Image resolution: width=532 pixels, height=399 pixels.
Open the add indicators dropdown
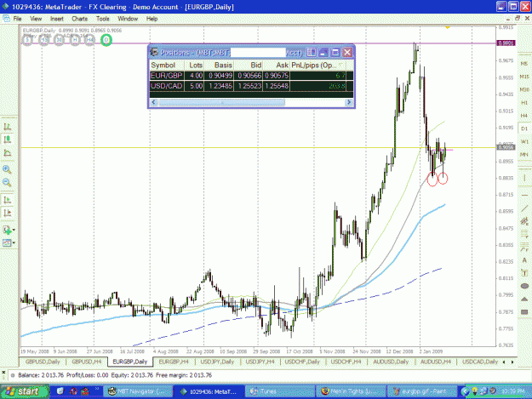click(9, 231)
